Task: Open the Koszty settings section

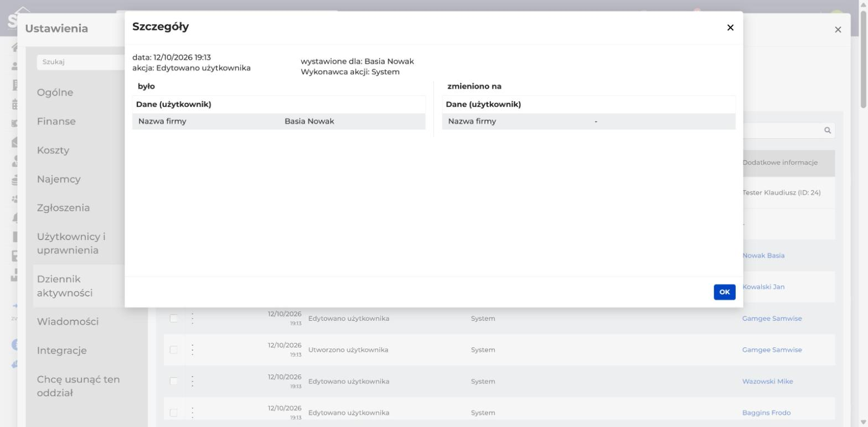Action: coord(53,150)
